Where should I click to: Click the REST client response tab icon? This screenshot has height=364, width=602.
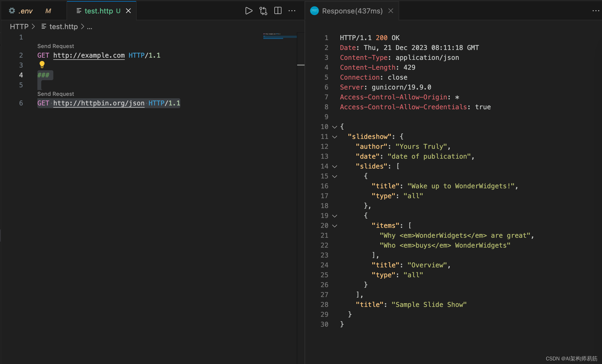(x=314, y=11)
